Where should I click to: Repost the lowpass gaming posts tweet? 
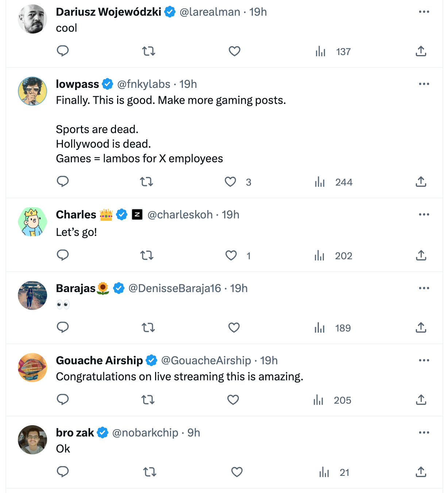point(147,182)
